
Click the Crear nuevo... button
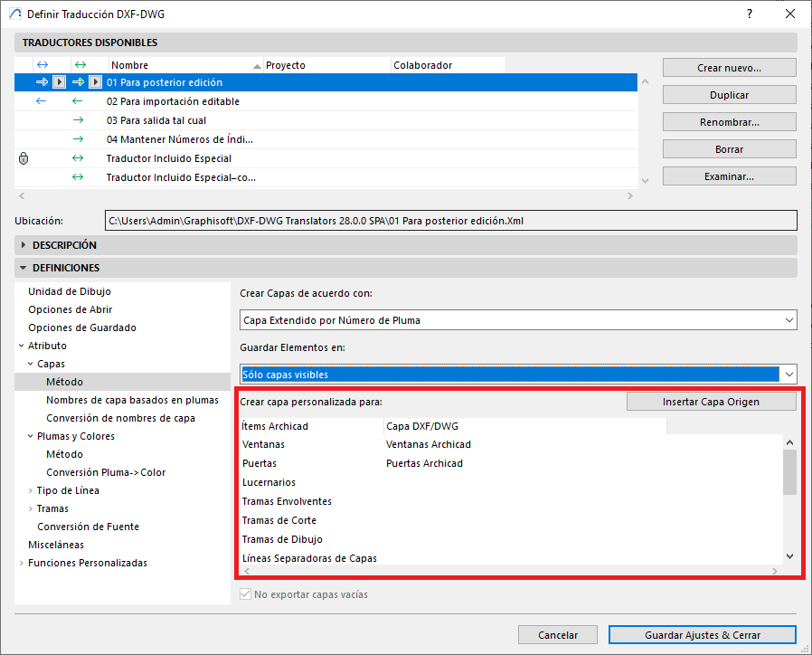click(729, 68)
